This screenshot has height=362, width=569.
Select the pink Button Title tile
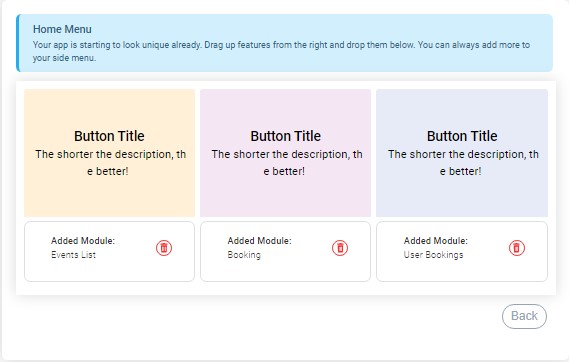coord(286,153)
